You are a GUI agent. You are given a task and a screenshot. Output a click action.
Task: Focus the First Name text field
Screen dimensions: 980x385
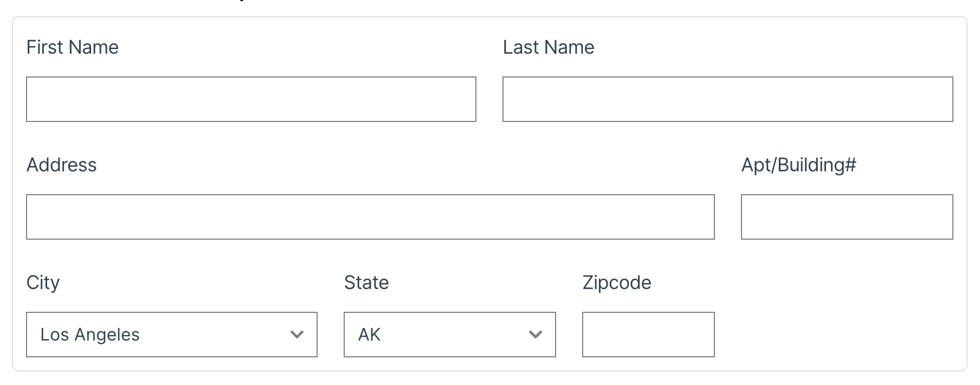(x=251, y=99)
